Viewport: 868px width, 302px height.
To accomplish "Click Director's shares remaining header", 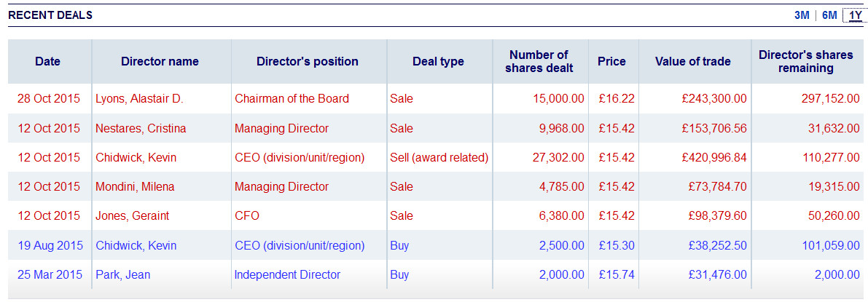I will [x=805, y=62].
